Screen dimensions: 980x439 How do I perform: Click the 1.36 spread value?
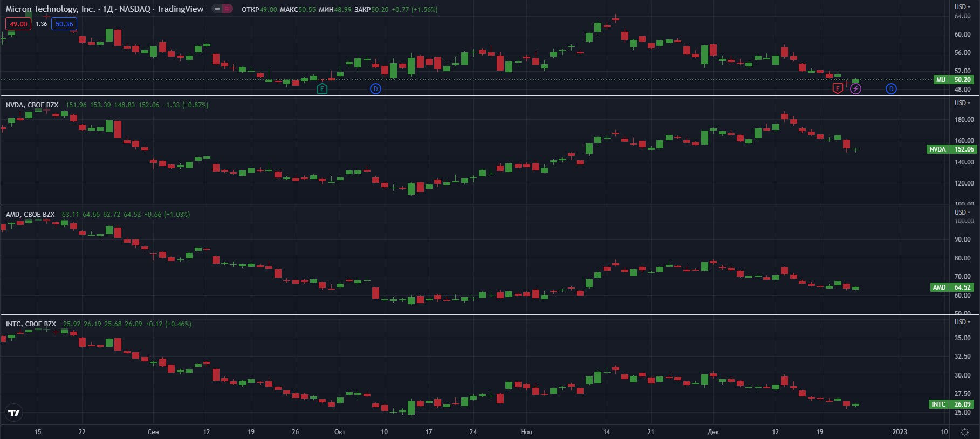coord(42,24)
